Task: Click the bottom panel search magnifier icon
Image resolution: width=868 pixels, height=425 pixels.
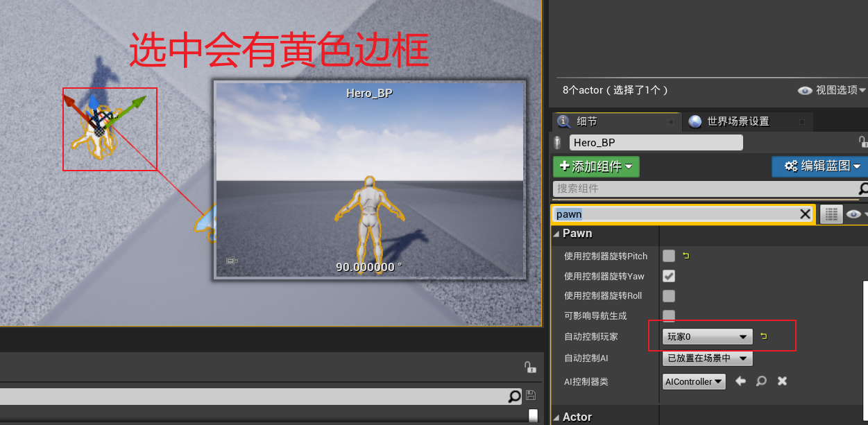Action: coord(514,397)
